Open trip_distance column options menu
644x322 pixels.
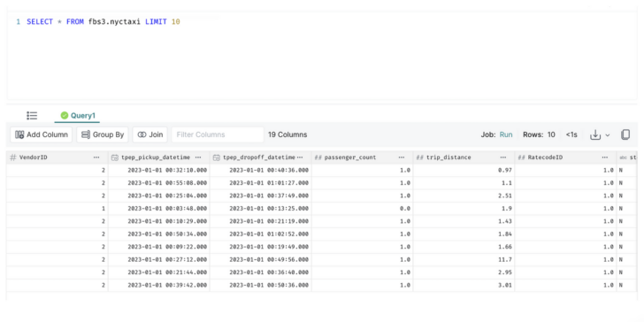click(503, 157)
